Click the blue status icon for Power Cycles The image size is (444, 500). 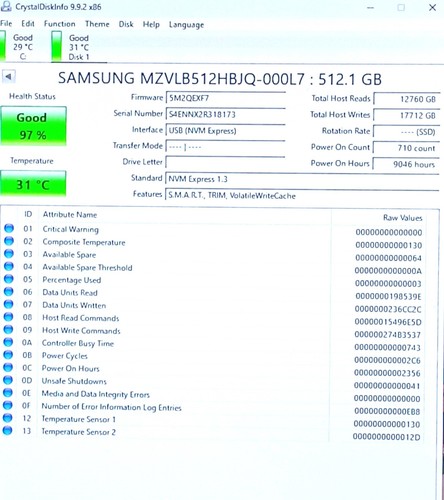pos(8,355)
